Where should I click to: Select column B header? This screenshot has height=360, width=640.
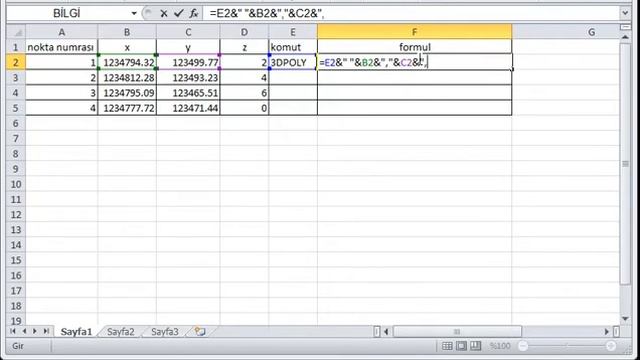(127, 32)
